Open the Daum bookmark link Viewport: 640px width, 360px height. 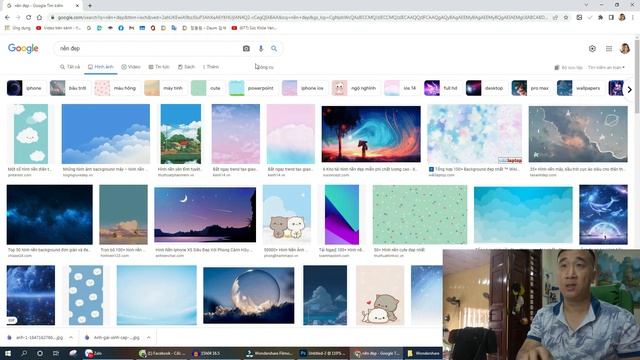pyautogui.click(x=204, y=28)
